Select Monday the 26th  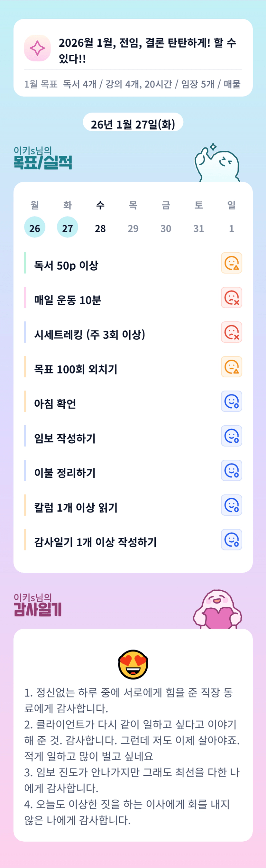[x=35, y=227]
